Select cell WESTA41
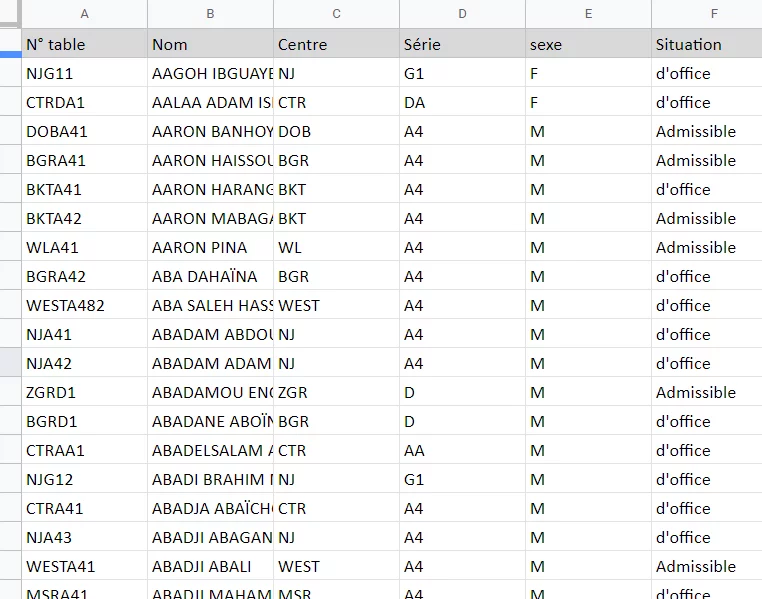Screen dimensions: 762x599 tap(85, 566)
